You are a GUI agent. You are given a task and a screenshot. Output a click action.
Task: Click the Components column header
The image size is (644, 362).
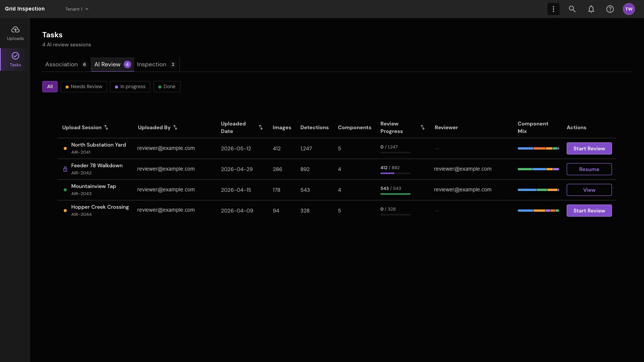[354, 127]
